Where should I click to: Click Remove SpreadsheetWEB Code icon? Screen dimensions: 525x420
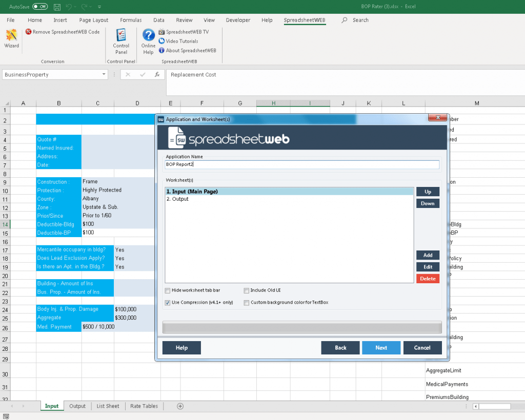29,32
